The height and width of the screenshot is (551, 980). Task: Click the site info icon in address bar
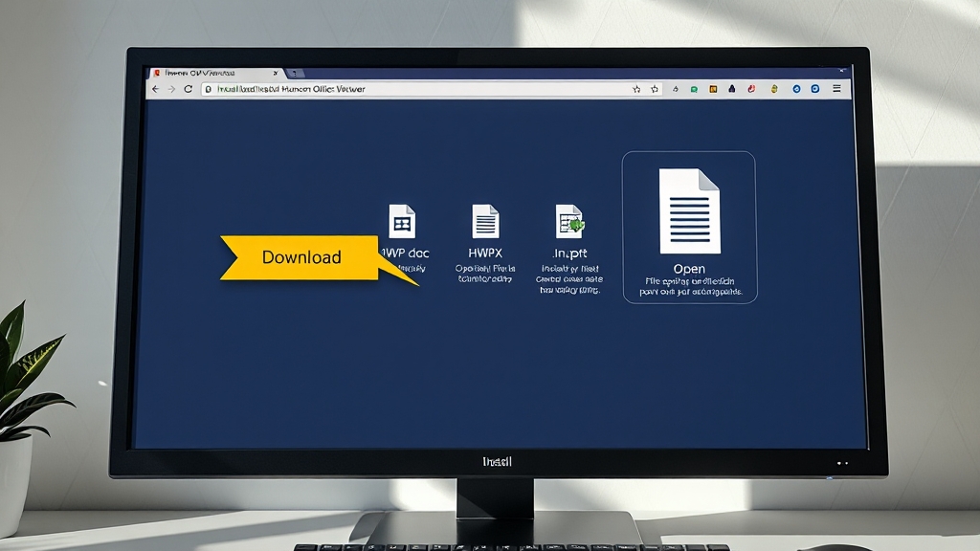click(209, 89)
